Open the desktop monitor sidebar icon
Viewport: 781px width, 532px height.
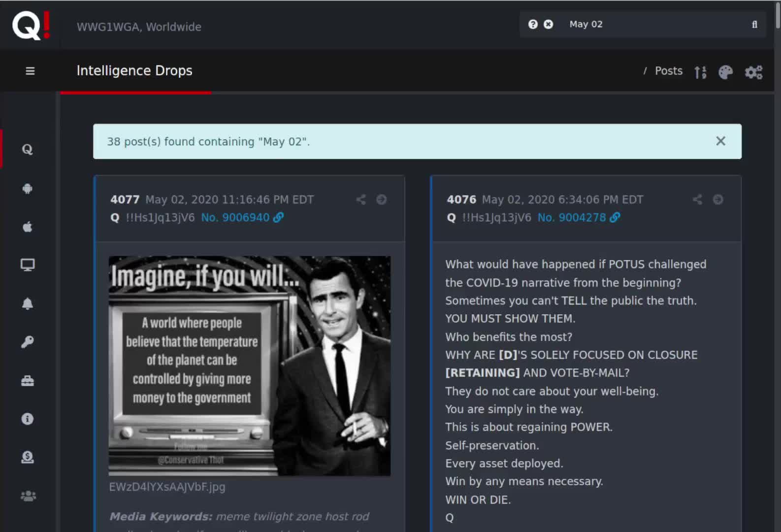click(28, 265)
